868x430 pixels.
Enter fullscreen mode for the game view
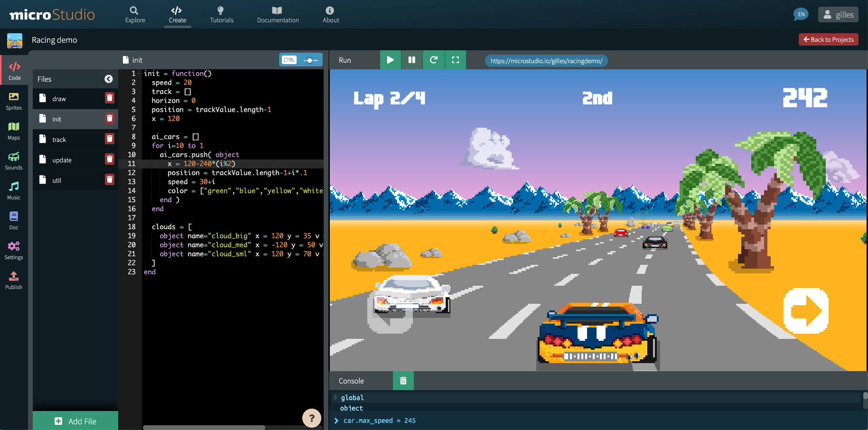point(455,60)
